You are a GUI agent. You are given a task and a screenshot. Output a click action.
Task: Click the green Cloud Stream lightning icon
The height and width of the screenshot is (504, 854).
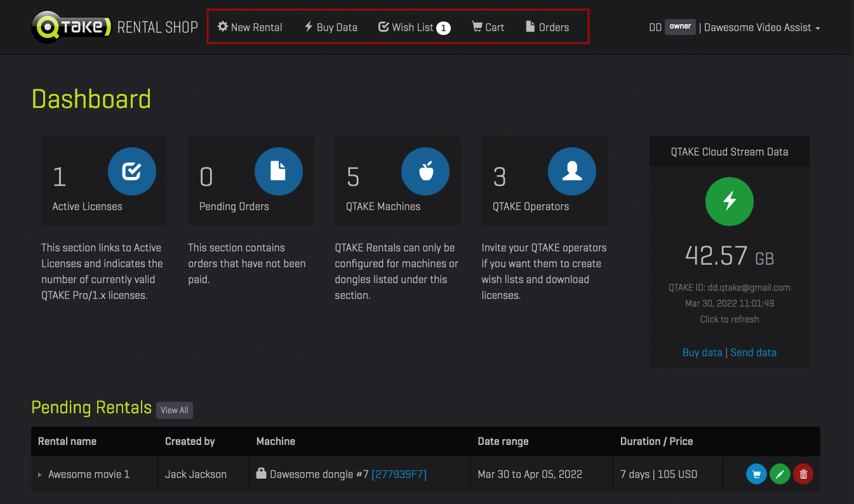click(x=730, y=201)
